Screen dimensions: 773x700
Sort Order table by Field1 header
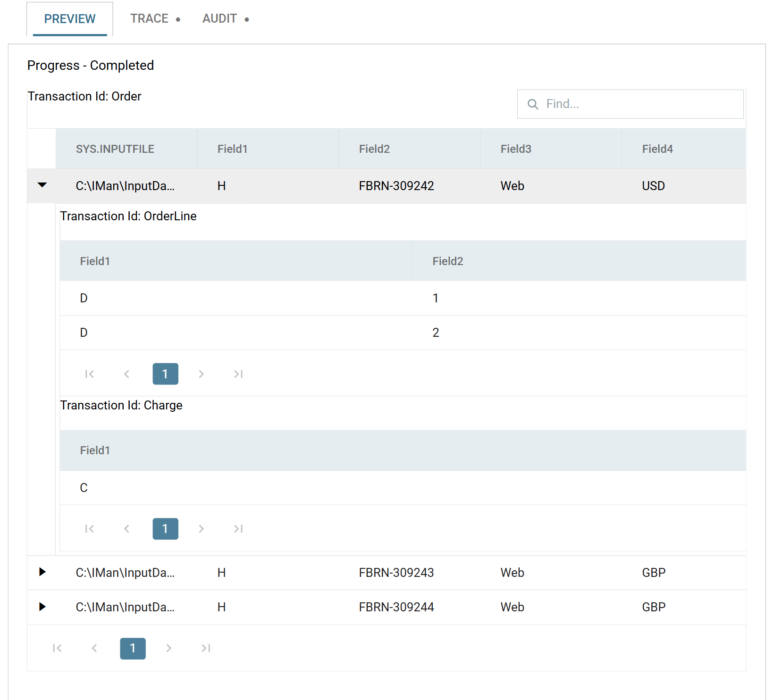268,149
